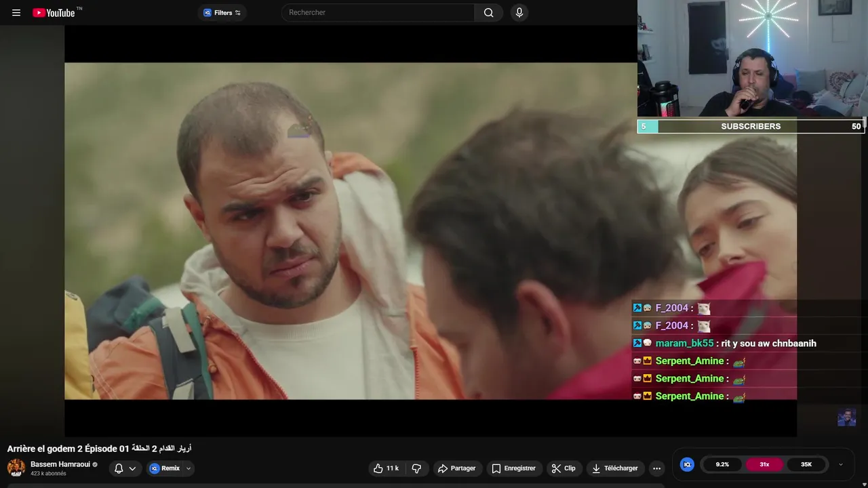Save the video with Enregistrer

513,468
